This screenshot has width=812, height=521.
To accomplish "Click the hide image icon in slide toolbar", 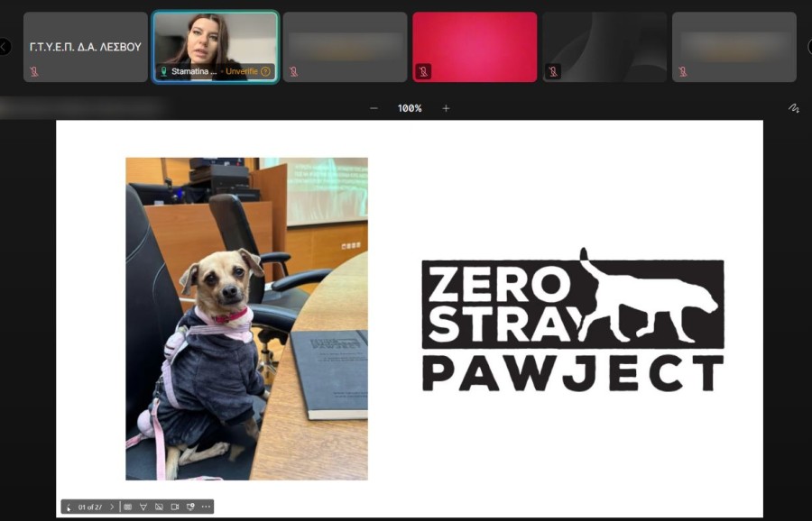I will point(159,507).
